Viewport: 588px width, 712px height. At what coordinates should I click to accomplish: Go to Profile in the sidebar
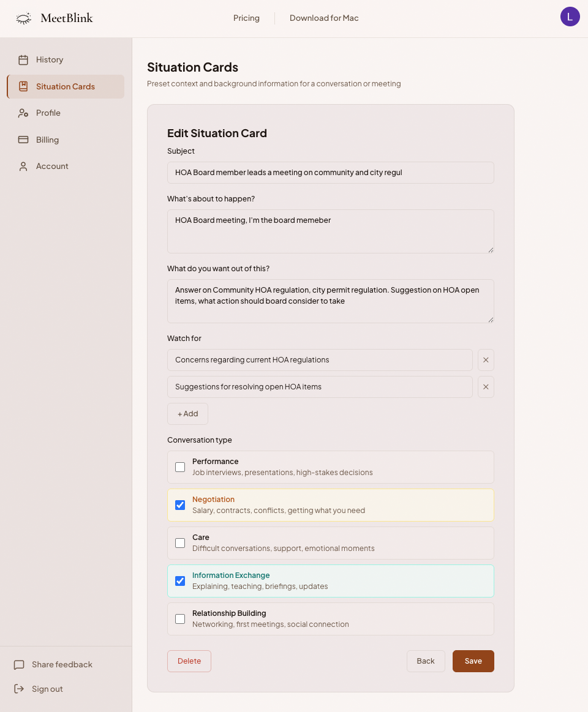click(x=66, y=113)
